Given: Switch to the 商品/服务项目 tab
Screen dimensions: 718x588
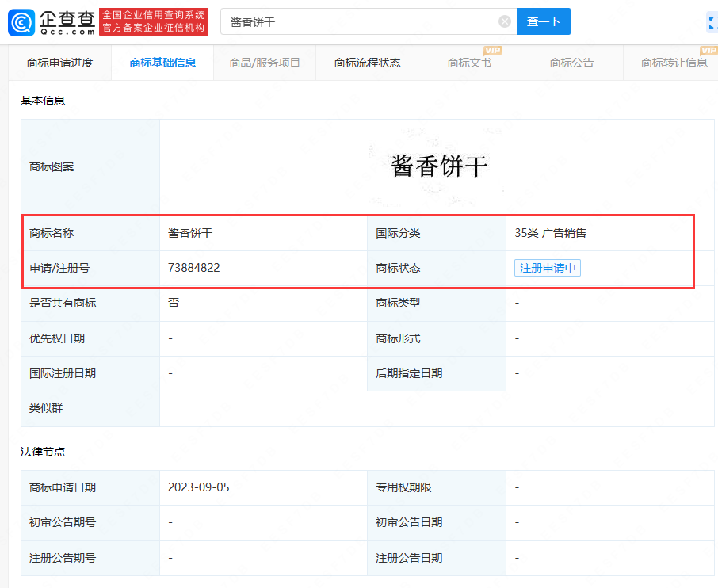Looking at the screenshot, I should coord(265,63).
